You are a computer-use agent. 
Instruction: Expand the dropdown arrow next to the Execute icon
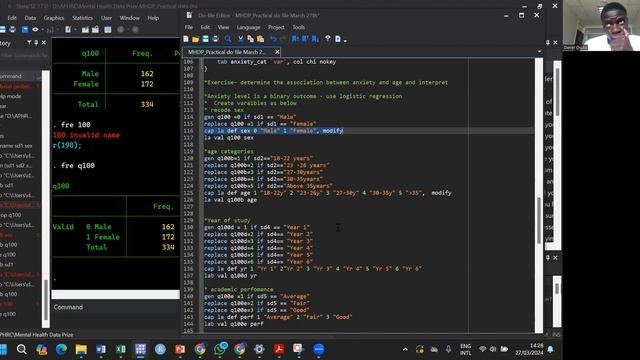pos(345,40)
